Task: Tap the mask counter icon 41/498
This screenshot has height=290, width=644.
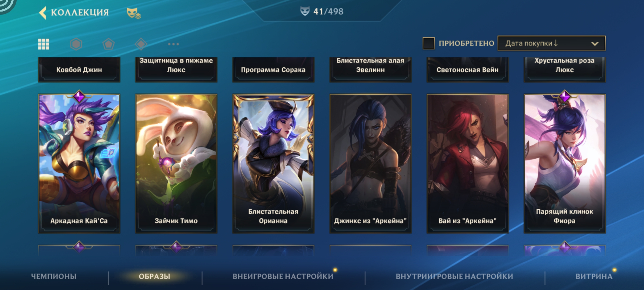Action: point(305,11)
